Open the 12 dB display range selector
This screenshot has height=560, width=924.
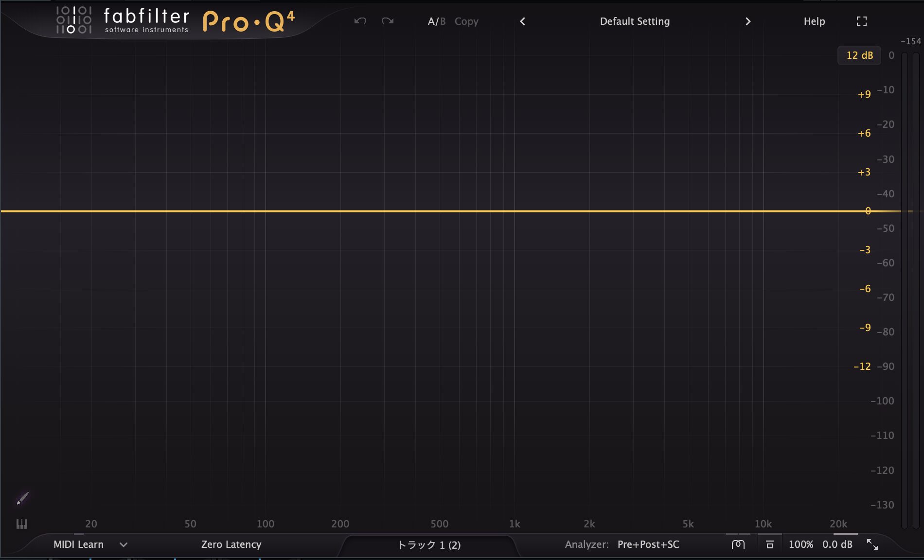(859, 55)
